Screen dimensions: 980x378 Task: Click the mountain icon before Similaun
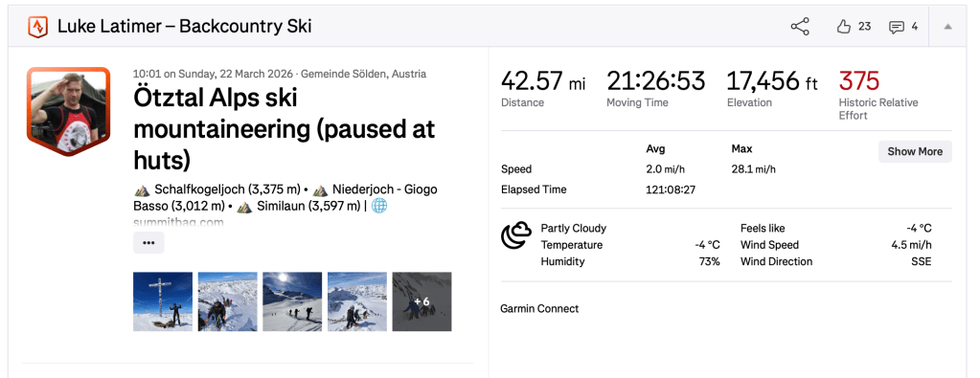point(244,206)
